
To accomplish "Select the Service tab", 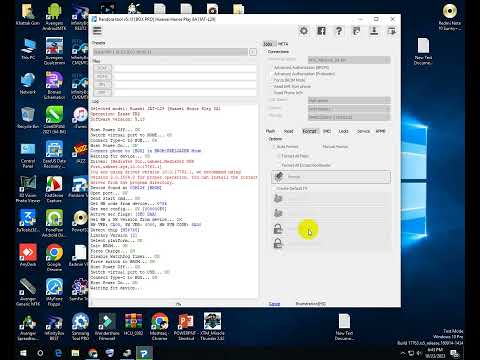I will [363, 131].
